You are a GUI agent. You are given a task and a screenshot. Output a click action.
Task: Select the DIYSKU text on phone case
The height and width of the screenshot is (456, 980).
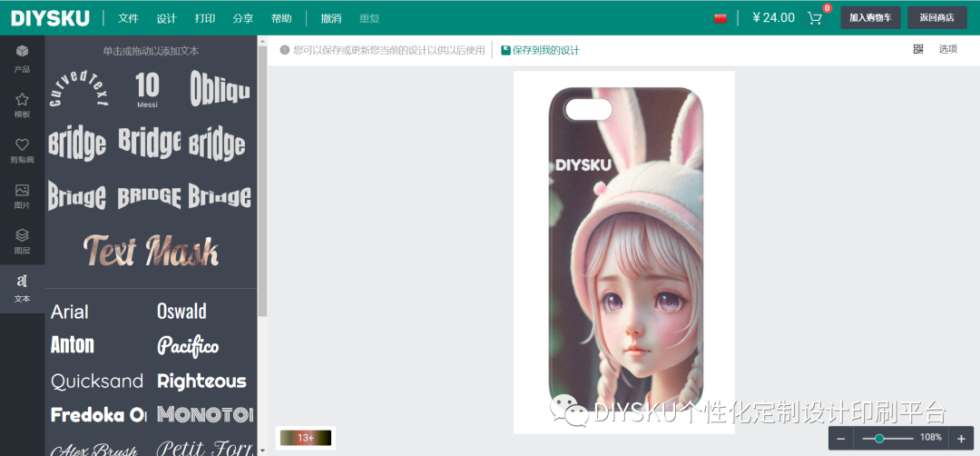point(583,165)
